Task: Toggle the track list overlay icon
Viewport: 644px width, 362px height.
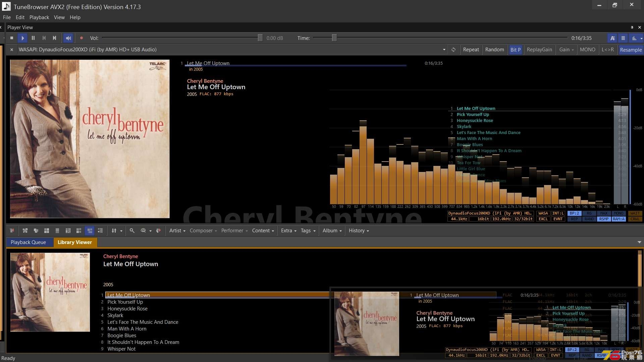Action: [x=623, y=38]
